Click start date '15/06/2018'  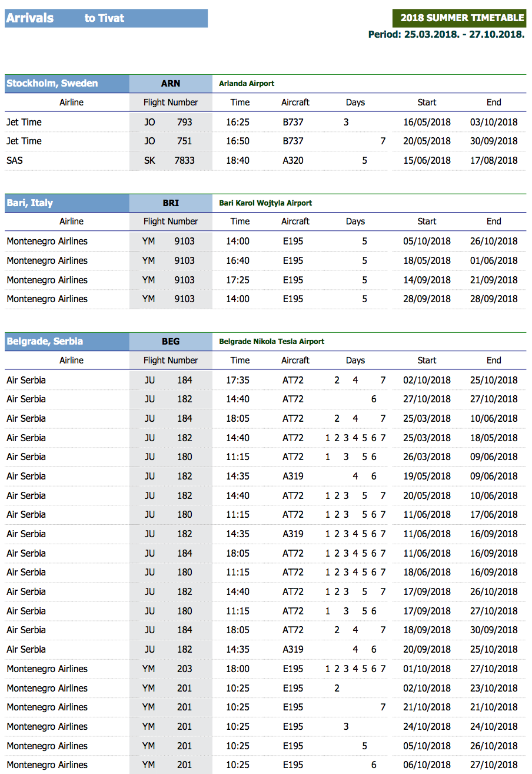427,160
